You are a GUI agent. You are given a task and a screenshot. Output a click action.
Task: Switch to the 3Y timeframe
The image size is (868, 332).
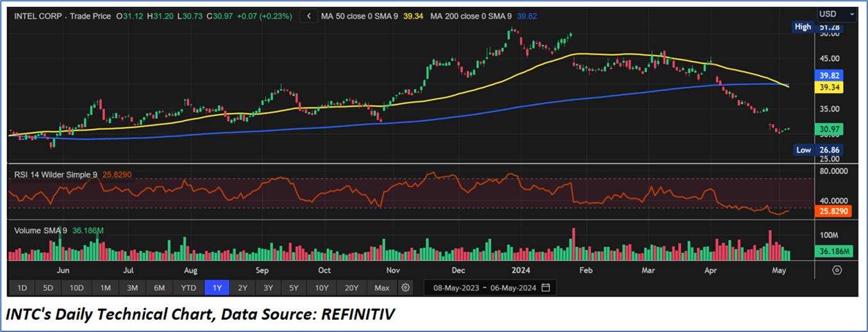coord(268,288)
